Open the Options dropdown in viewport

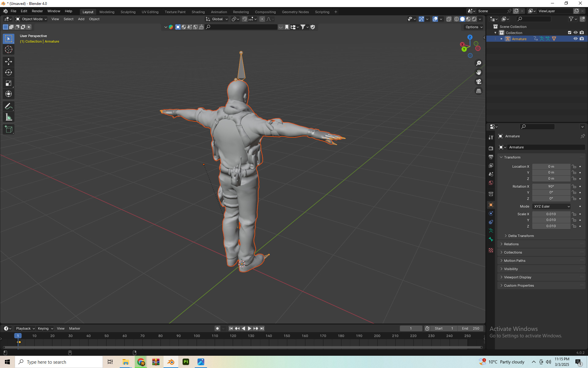474,27
